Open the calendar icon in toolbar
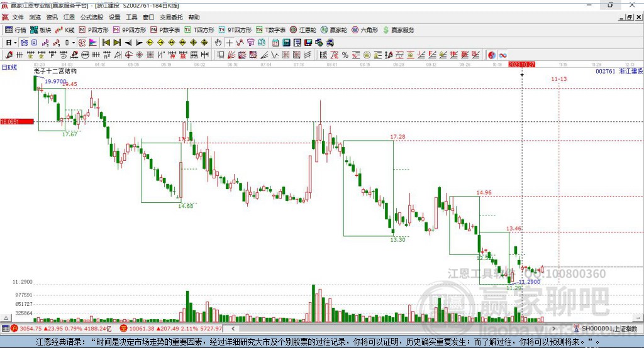 (x=275, y=43)
